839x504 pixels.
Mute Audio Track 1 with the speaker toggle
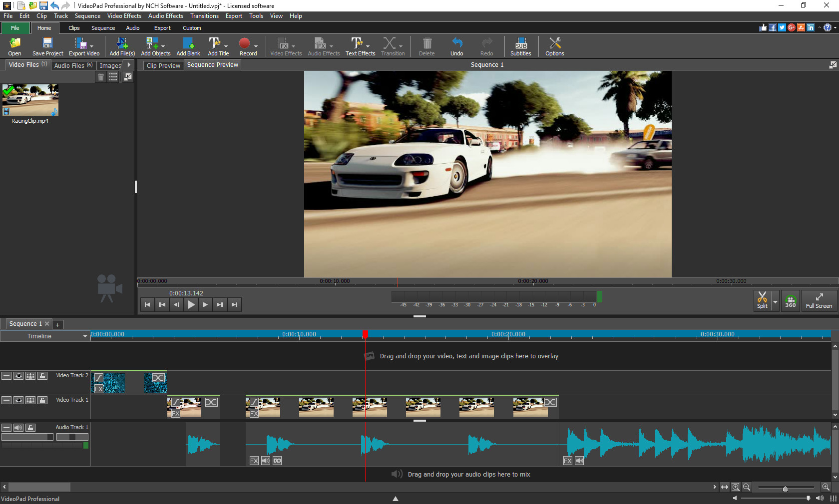(18, 427)
